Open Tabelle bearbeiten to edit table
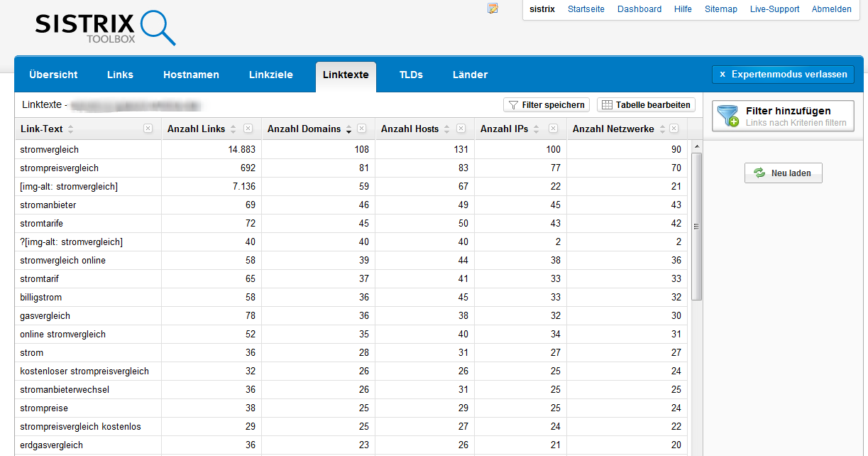This screenshot has height=456, width=868. (646, 105)
